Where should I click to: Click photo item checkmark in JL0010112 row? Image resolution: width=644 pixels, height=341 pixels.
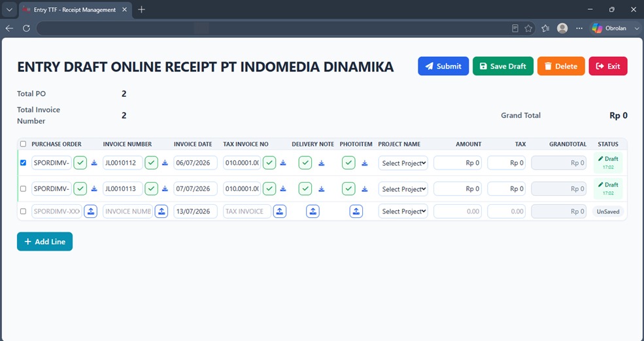click(348, 163)
